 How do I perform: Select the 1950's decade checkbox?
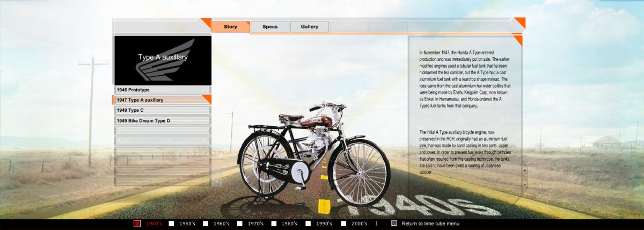[x=172, y=224]
